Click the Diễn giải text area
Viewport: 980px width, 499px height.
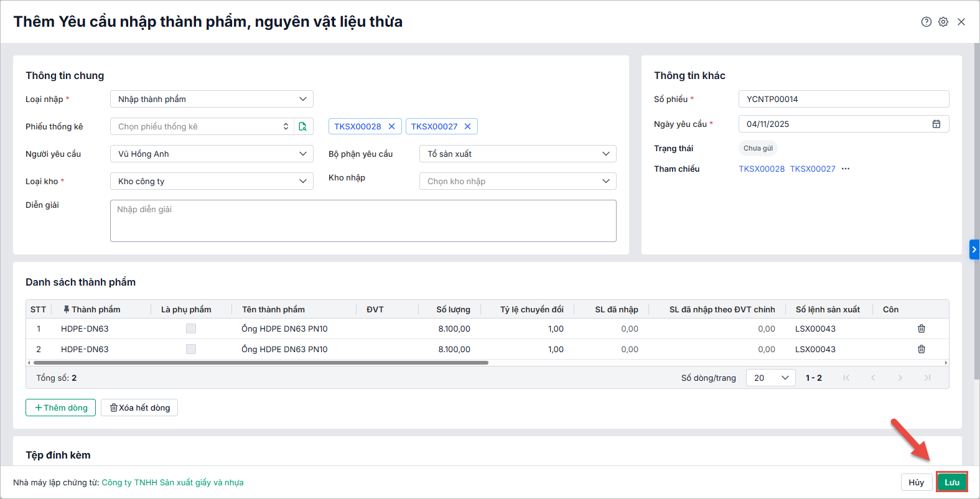tap(363, 221)
